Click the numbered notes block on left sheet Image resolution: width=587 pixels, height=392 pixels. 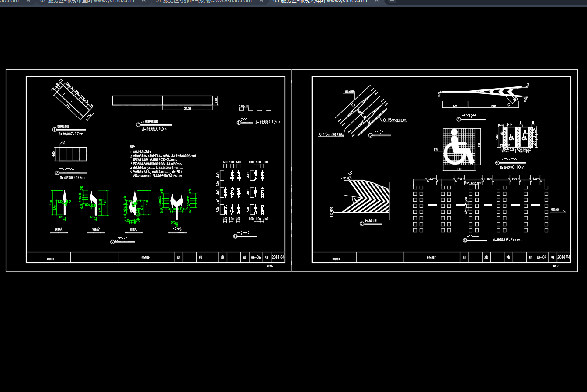click(163, 161)
